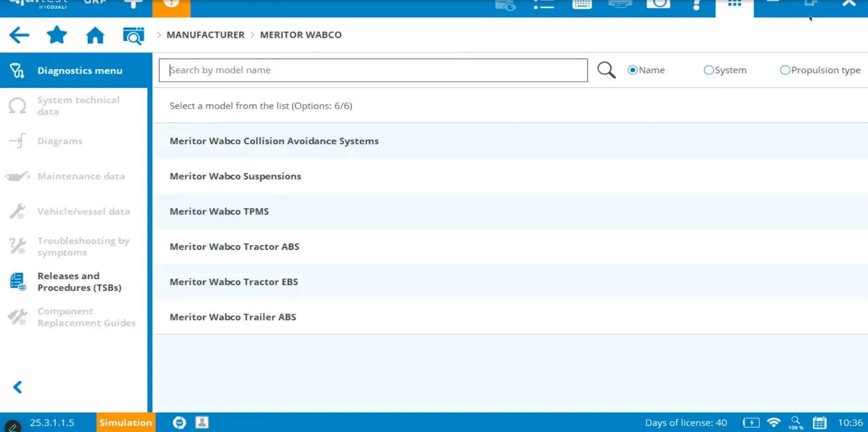Click the 'Select a model from the list' text
This screenshot has height=432, width=868.
coord(261,106)
